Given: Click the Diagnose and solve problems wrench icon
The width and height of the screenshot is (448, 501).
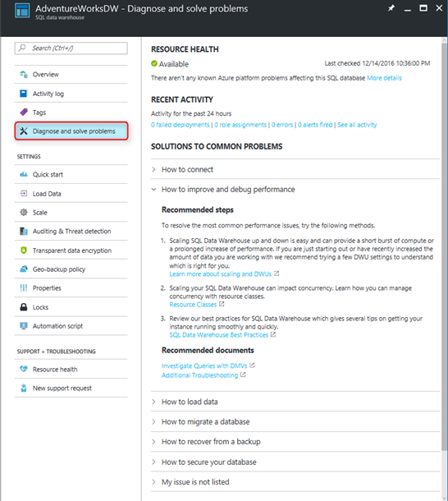Looking at the screenshot, I should pos(24,131).
